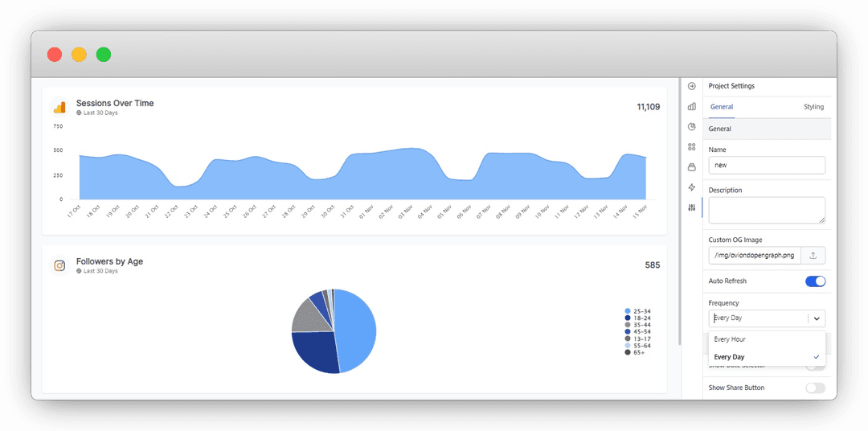Click the Instagram icon on Followers card
868x431 pixels.
click(x=59, y=265)
